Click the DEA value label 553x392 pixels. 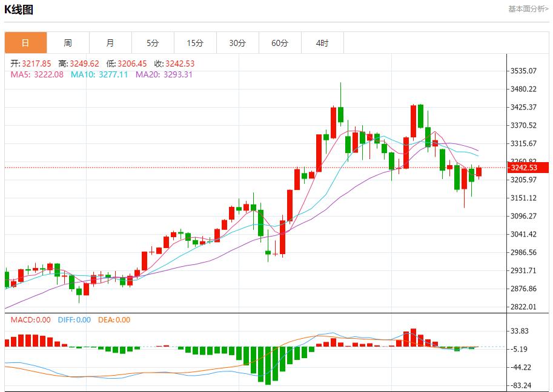114,320
